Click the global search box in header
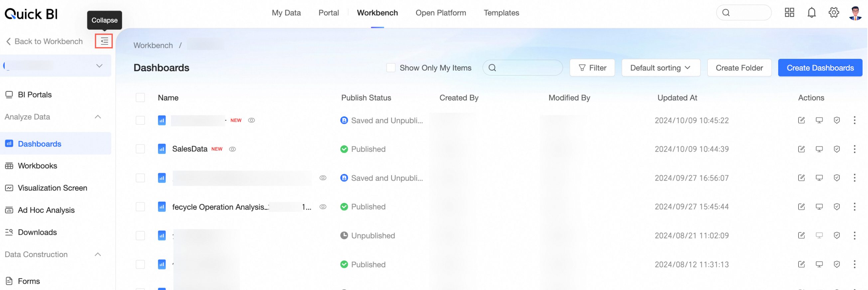The width and height of the screenshot is (868, 290). point(744,13)
